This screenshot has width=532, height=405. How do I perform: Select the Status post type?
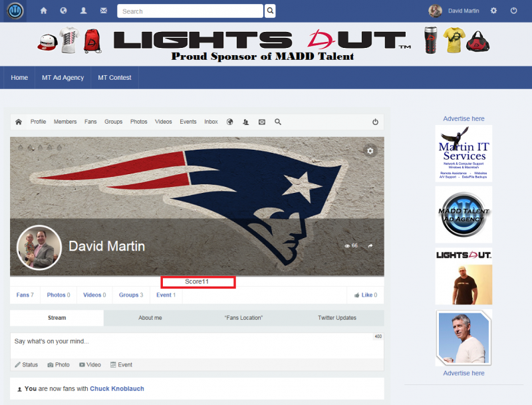(x=27, y=364)
